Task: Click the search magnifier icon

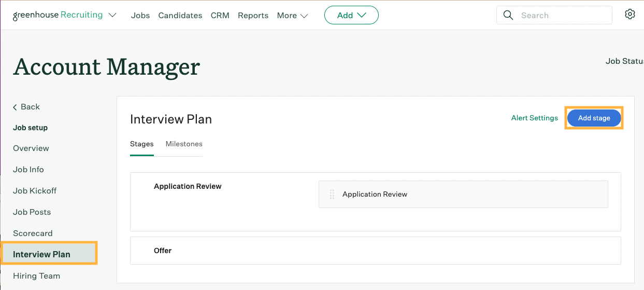Action: (508, 15)
